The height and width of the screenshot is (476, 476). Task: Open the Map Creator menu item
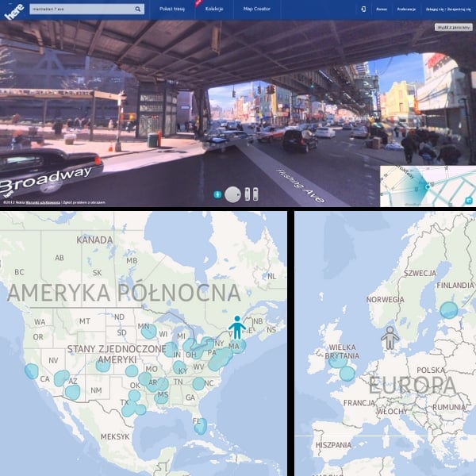[257, 9]
